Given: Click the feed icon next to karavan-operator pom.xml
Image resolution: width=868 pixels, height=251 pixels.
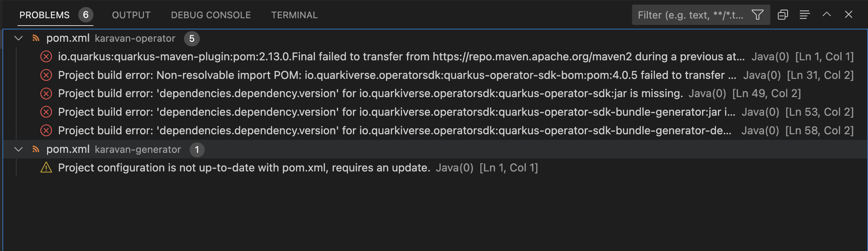Looking at the screenshot, I should point(35,38).
